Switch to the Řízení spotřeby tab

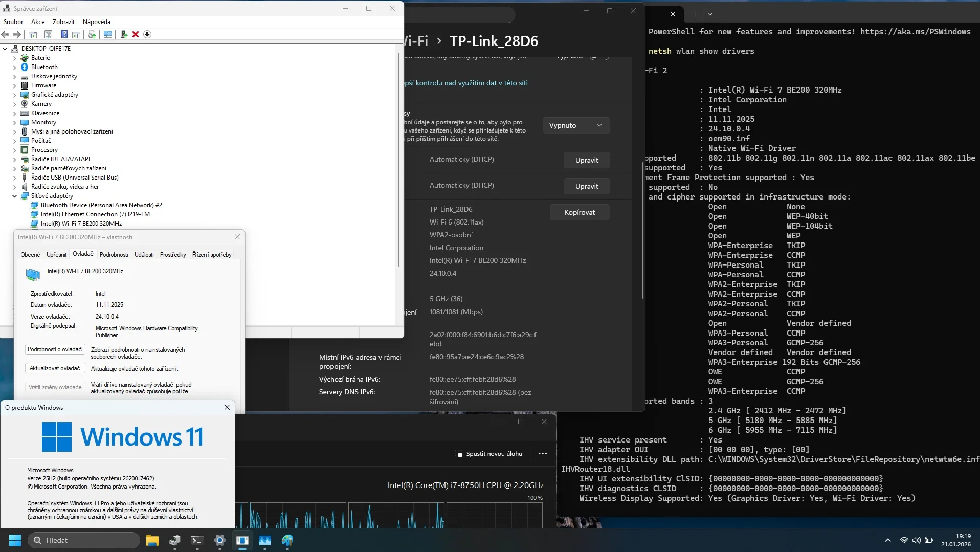point(212,255)
